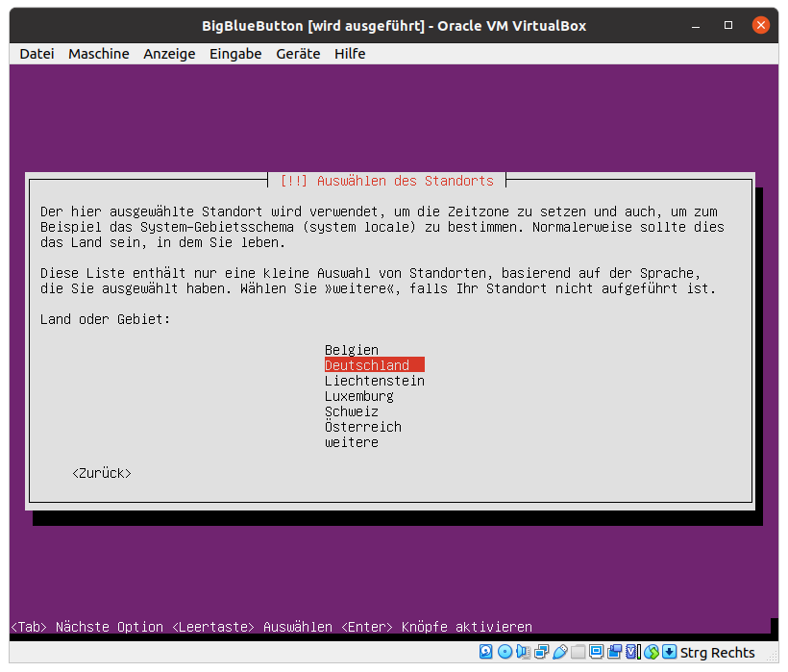Image resolution: width=788 pixels, height=672 pixels.
Task: Click the network adapter status icon
Action: pos(541,652)
